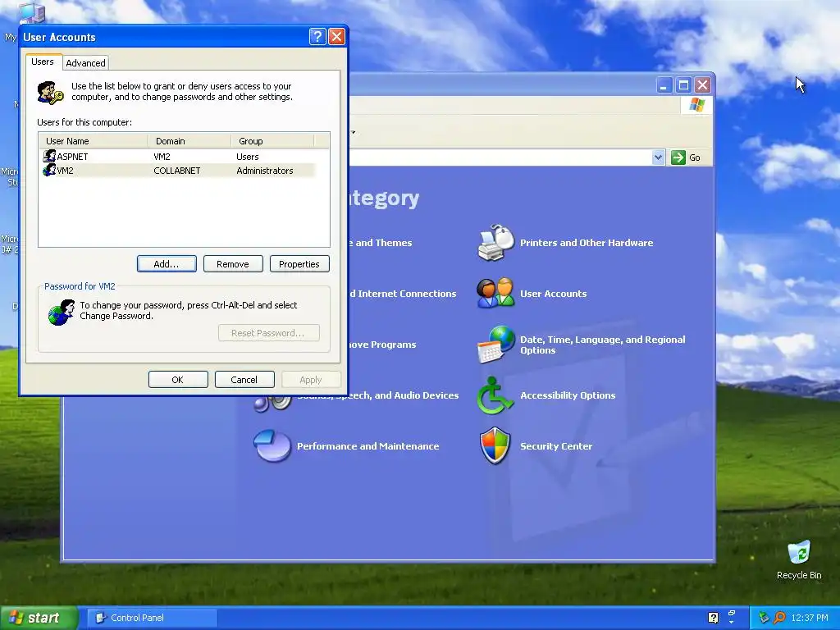Click Windows flag logo in Control Panel

pyautogui.click(x=697, y=104)
